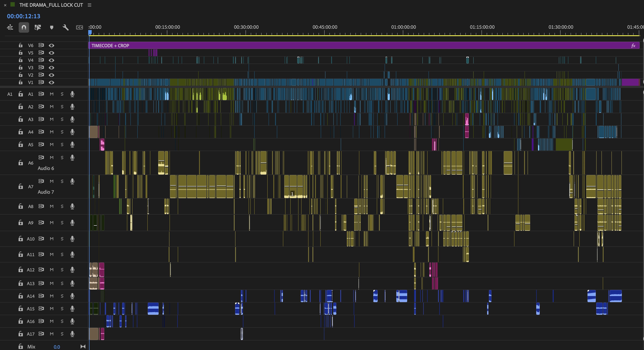Open the sequence panel hamburger menu

coord(90,5)
